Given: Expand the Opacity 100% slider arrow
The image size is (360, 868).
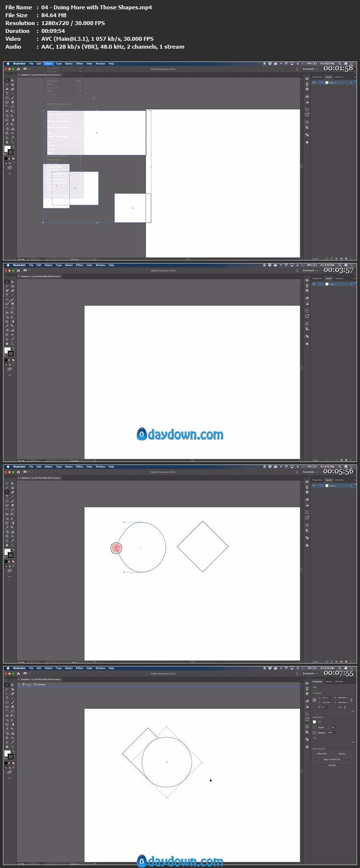Looking at the screenshot, I should point(338,733).
